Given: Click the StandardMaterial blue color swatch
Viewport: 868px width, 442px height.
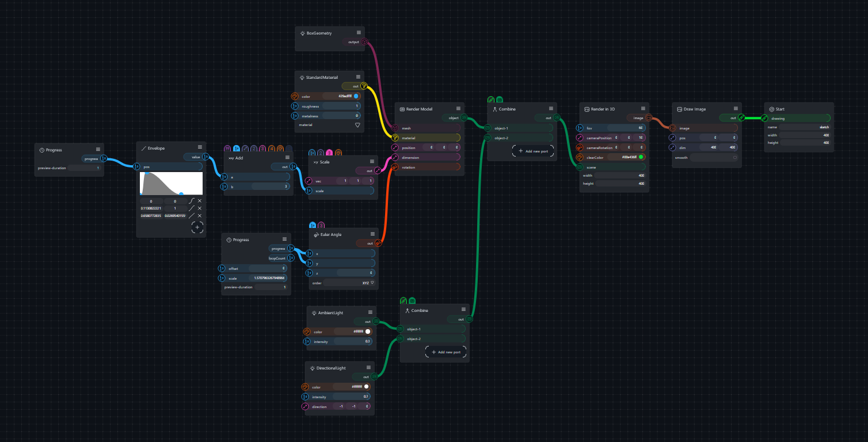Looking at the screenshot, I should click(356, 96).
